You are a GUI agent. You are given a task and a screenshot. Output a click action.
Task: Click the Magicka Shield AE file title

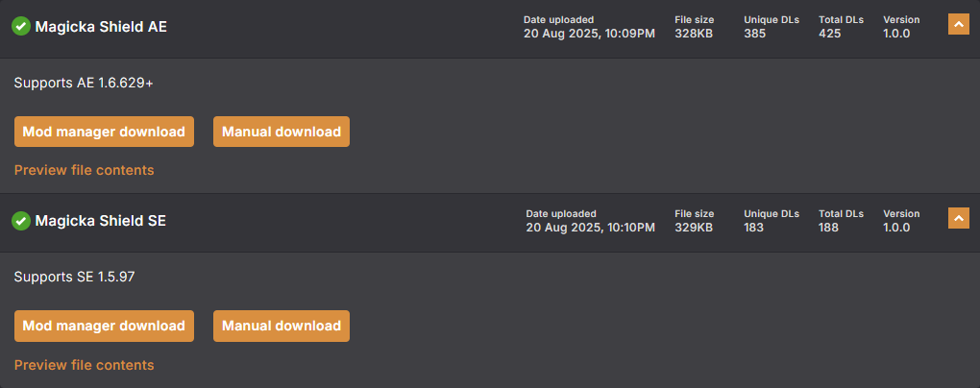click(x=101, y=27)
